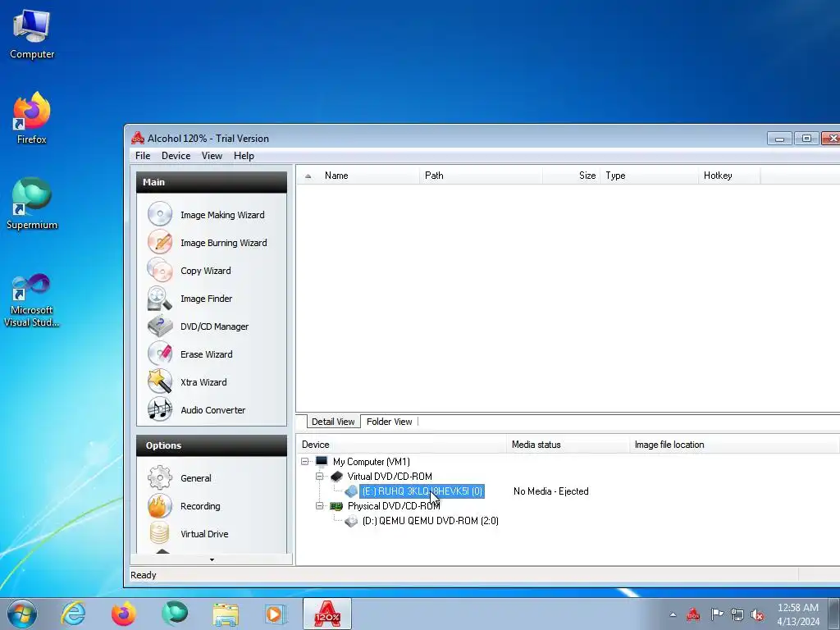Click the sidebar scroll-down arrow

(x=212, y=559)
